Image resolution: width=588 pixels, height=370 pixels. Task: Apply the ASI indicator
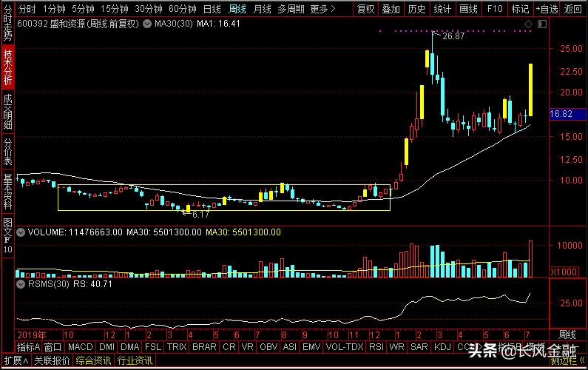click(x=290, y=347)
